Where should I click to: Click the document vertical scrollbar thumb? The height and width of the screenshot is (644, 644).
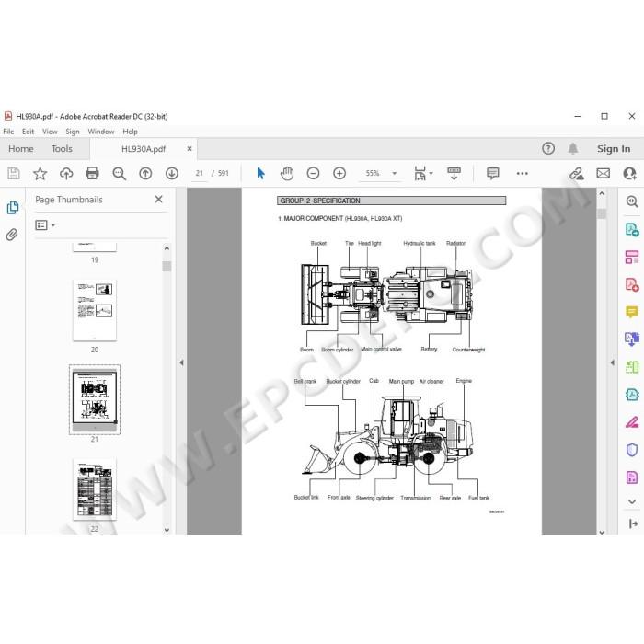(602, 213)
